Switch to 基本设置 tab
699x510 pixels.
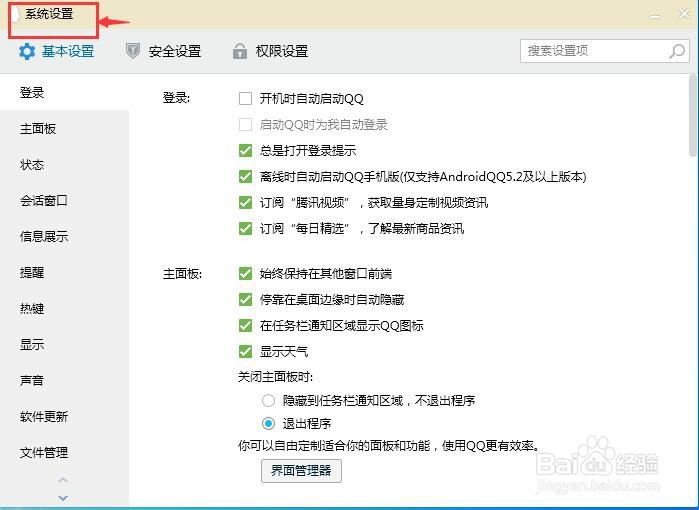coord(56,52)
